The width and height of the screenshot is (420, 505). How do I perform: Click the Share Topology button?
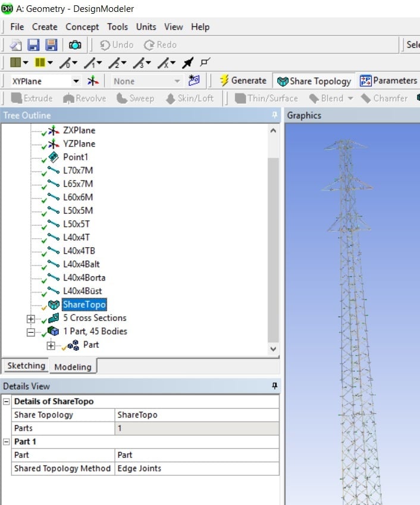tap(315, 80)
